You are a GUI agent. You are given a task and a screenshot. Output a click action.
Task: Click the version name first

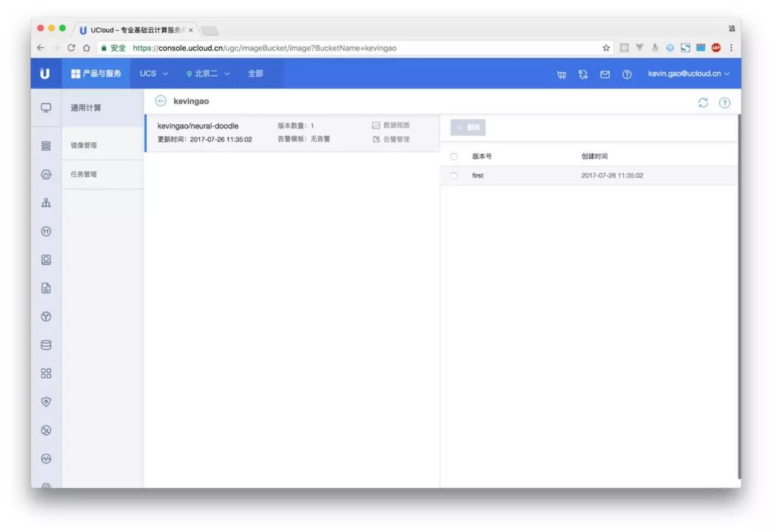click(x=478, y=176)
